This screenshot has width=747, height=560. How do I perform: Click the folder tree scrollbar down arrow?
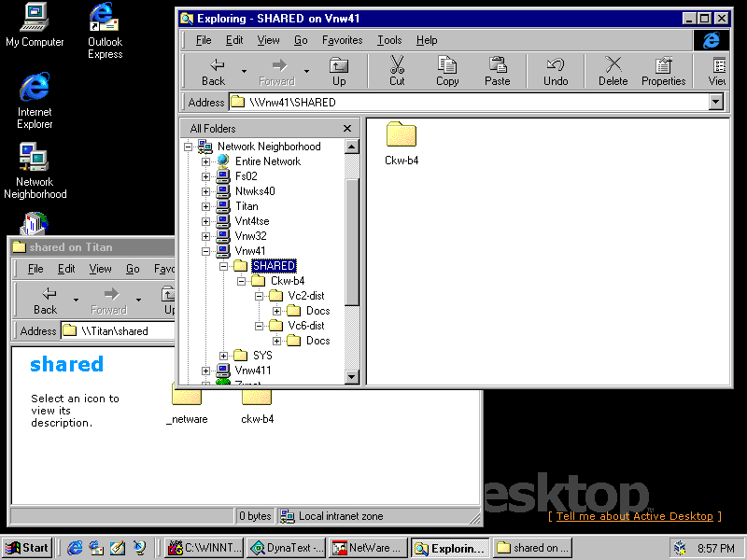point(352,377)
